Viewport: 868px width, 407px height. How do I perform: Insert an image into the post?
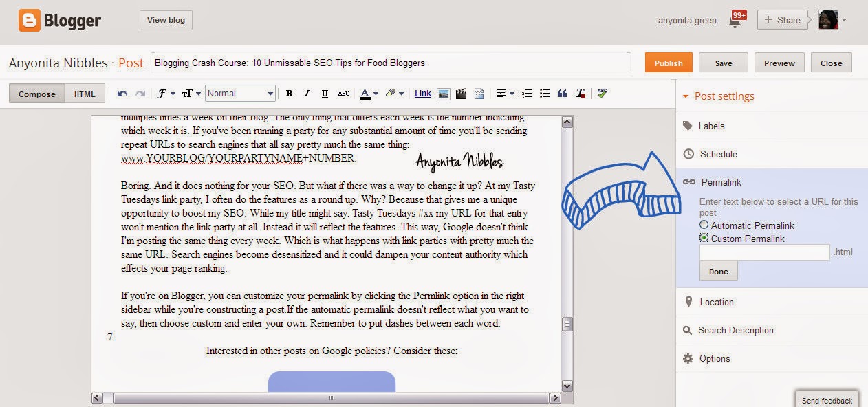click(x=444, y=93)
